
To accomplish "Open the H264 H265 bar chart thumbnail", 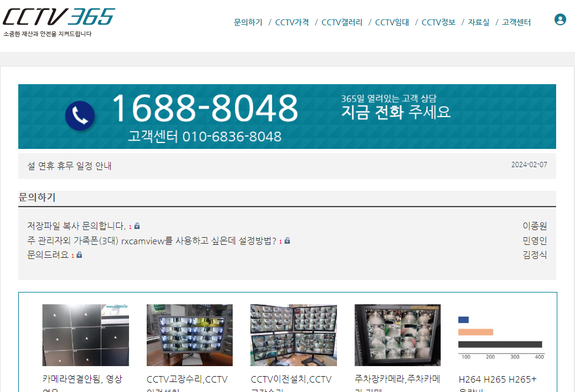I will pos(501,335).
